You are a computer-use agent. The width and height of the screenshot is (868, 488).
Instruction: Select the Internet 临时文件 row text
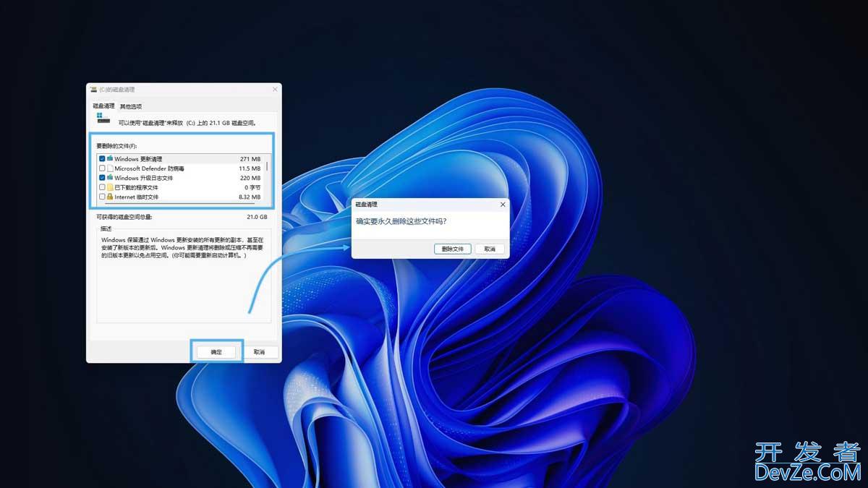(136, 197)
